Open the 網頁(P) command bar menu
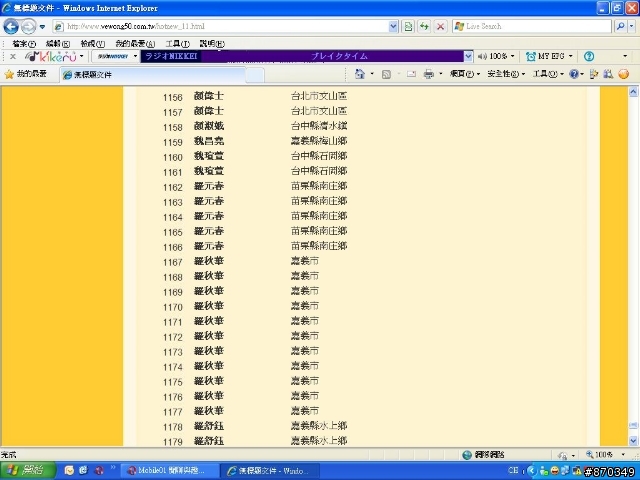 tap(464, 74)
